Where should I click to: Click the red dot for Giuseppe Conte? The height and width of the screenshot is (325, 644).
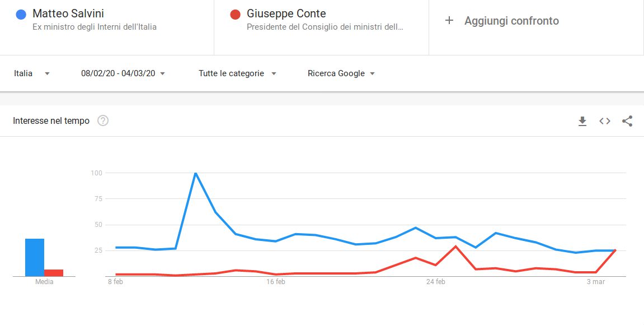coord(236,14)
